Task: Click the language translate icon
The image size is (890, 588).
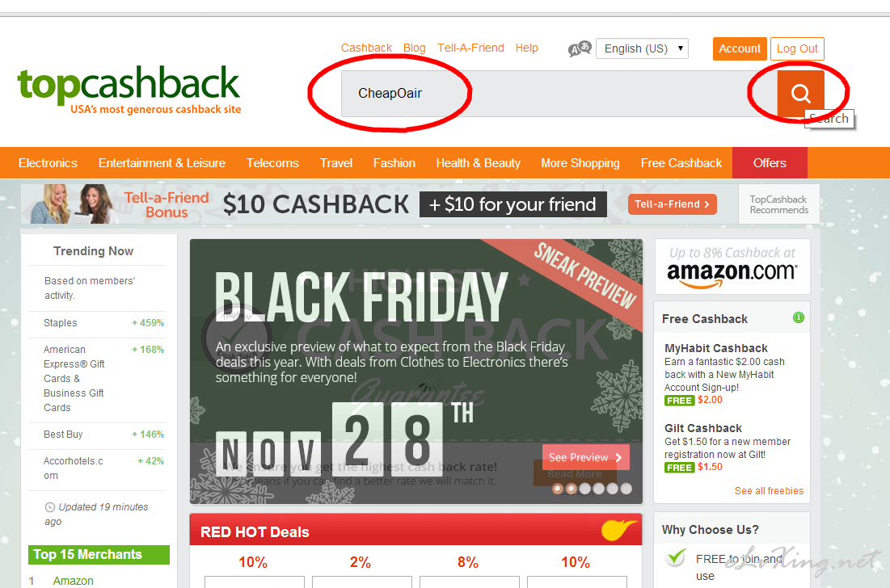Action: coord(580,48)
